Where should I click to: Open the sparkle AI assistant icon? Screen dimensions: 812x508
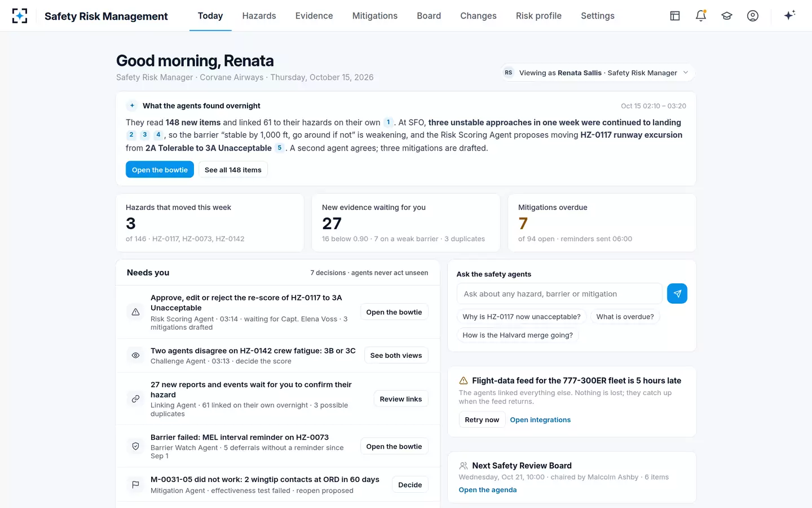coord(789,16)
